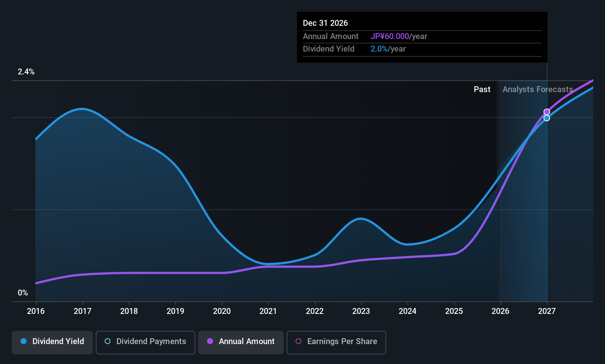Click the 2.0% dividend yield tooltip value

379,49
